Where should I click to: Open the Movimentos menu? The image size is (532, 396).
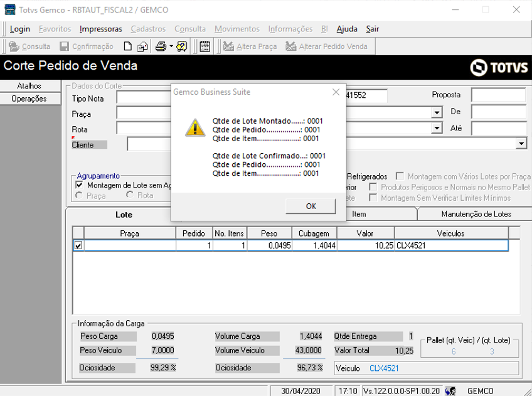237,29
